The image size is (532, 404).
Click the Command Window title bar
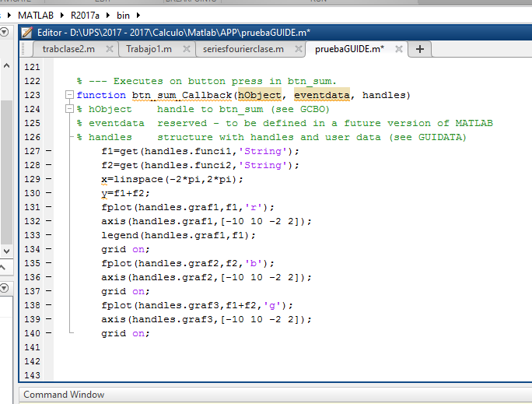tap(64, 395)
